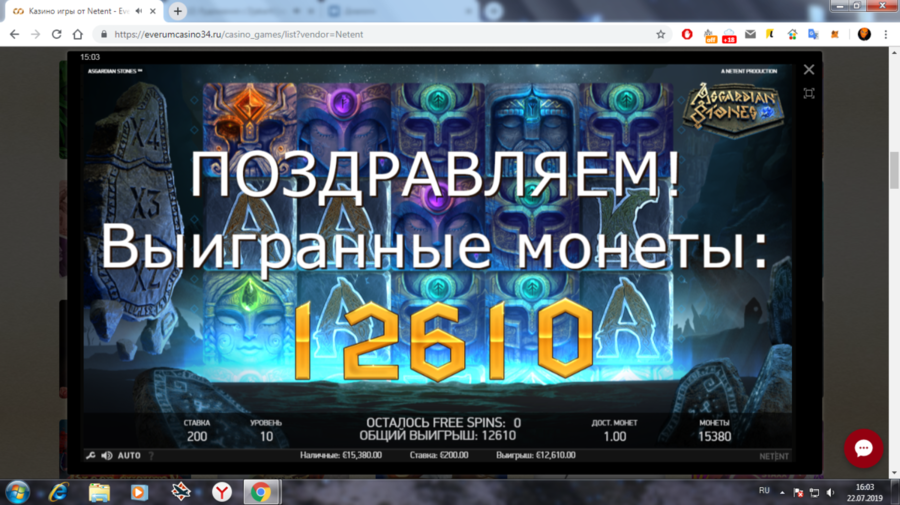The image size is (900, 505).
Task: Open the game settings wrench icon
Action: pyautogui.click(x=90, y=456)
